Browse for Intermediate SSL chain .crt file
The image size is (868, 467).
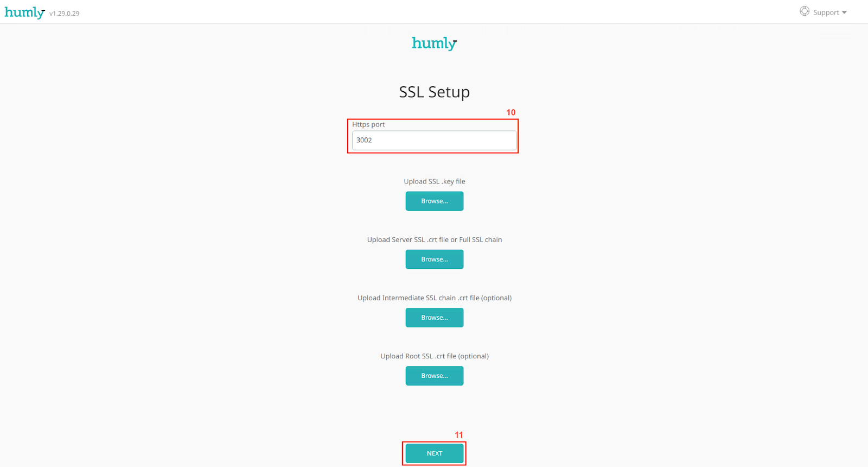pyautogui.click(x=434, y=318)
